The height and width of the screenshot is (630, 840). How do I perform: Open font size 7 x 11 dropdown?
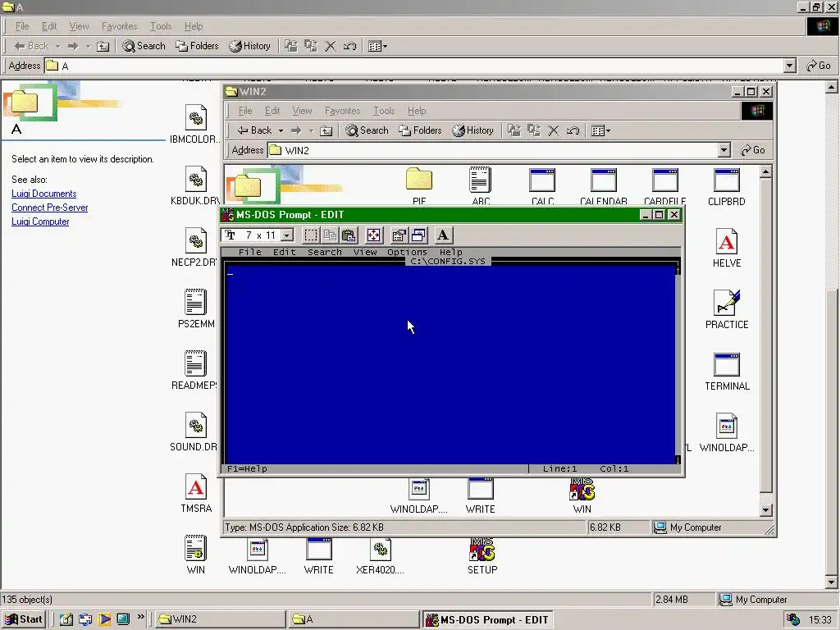(x=287, y=235)
